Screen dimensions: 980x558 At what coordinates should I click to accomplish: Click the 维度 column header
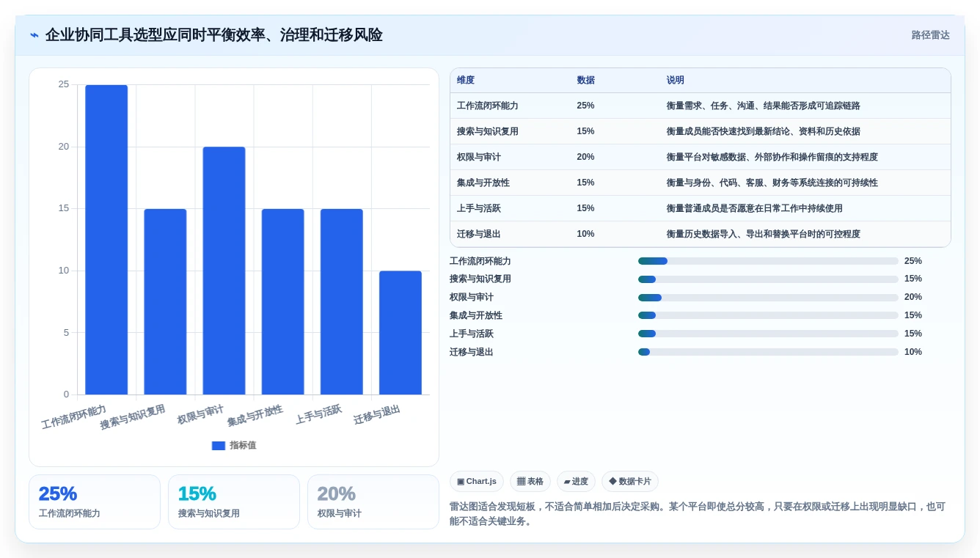click(x=466, y=80)
